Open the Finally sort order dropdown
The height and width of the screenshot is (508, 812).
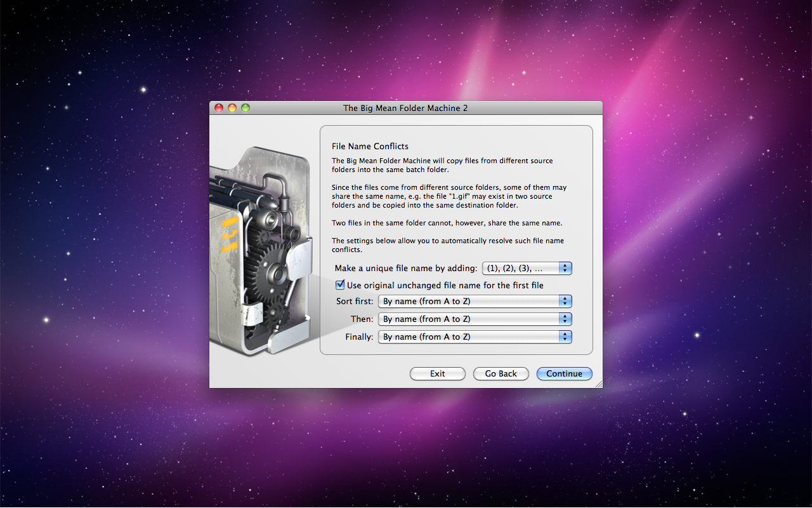475,337
